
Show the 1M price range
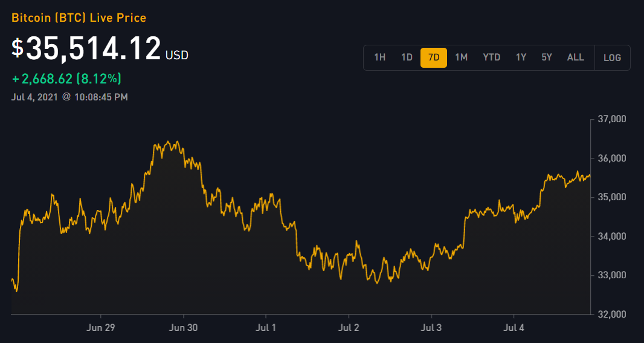[x=461, y=57]
